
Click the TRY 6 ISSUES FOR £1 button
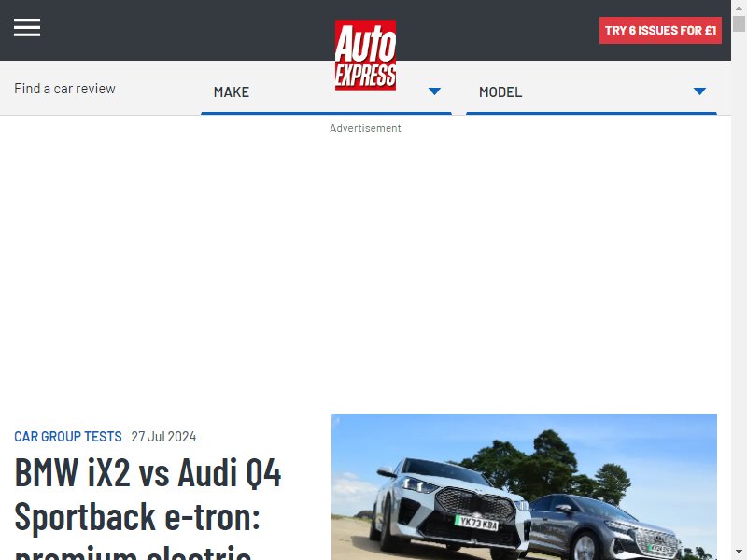[x=660, y=30]
